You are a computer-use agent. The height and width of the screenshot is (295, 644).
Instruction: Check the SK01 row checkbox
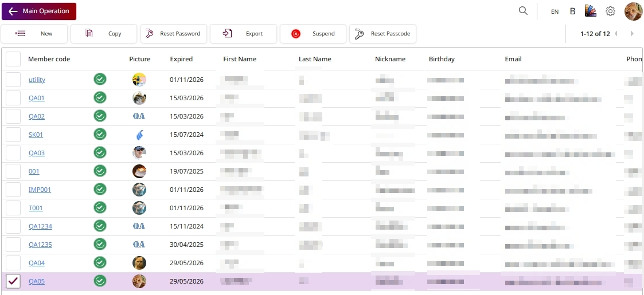click(x=13, y=135)
